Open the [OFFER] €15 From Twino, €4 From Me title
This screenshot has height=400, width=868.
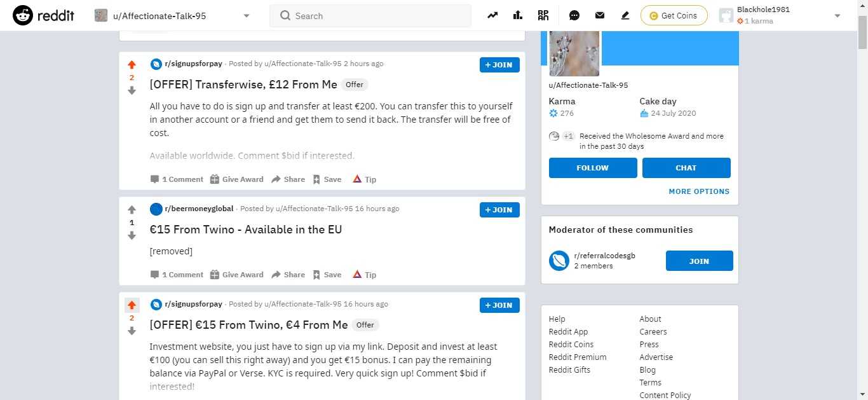point(248,325)
